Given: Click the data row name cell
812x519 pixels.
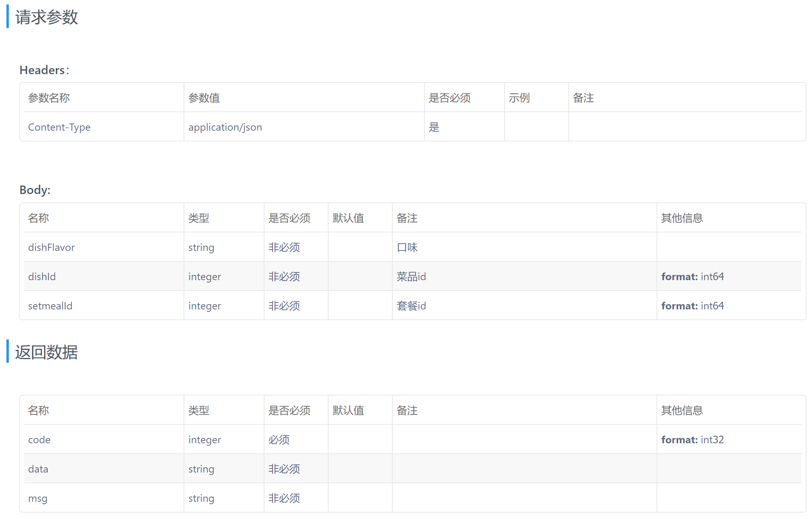Looking at the screenshot, I should pyautogui.click(x=38, y=469).
